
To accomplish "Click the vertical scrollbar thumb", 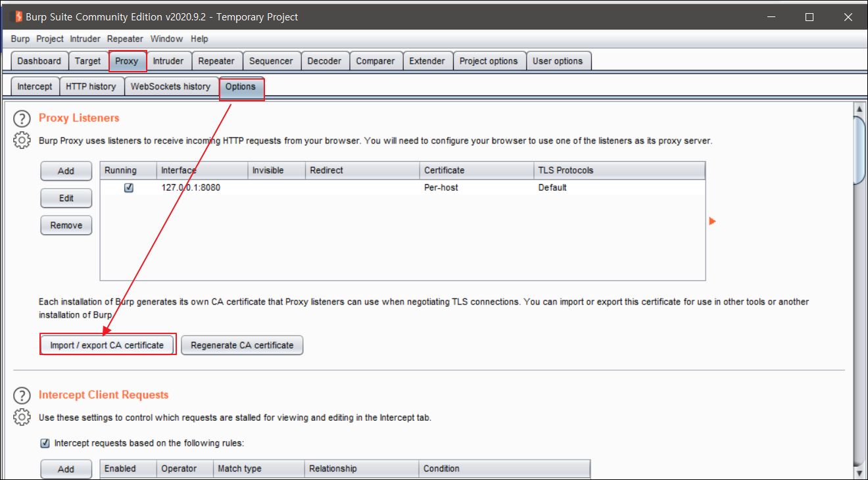I will pyautogui.click(x=859, y=151).
